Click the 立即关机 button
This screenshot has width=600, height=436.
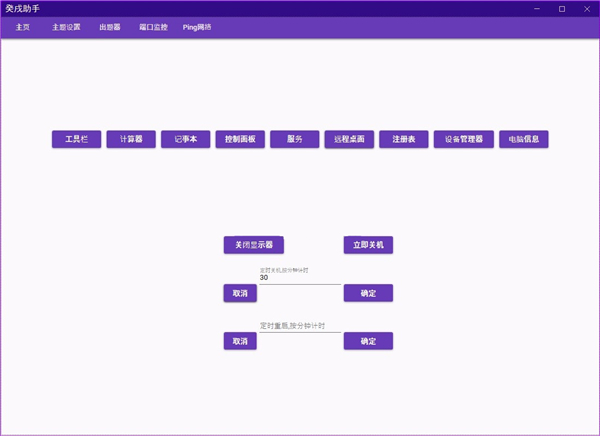tap(368, 244)
